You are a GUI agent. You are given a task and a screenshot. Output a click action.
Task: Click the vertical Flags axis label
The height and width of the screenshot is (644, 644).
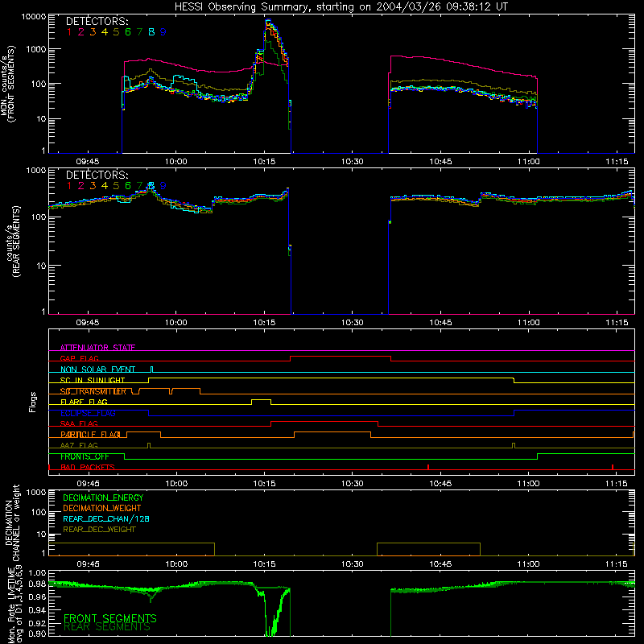coord(33,402)
